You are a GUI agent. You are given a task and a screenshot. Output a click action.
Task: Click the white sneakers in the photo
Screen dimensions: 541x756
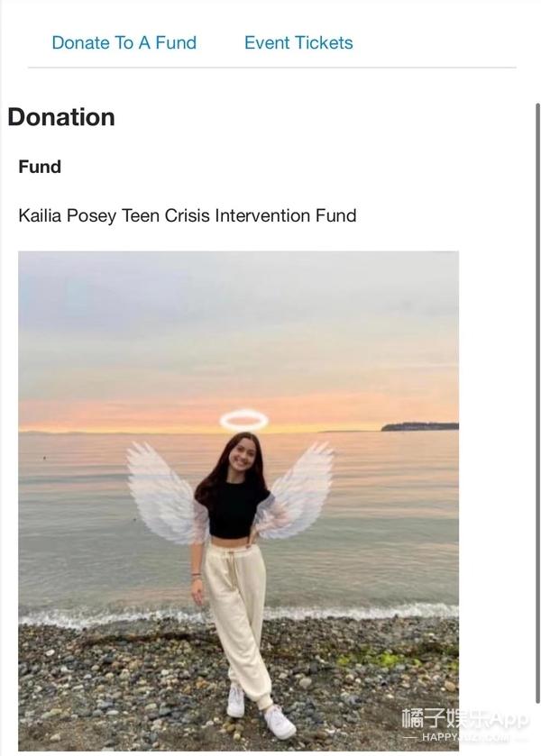[x=260, y=712]
